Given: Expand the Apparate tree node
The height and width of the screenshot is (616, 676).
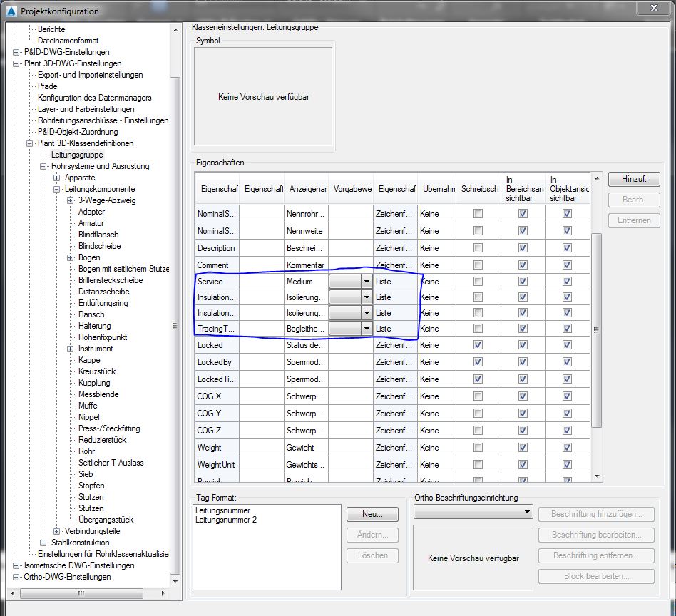Looking at the screenshot, I should point(57,178).
